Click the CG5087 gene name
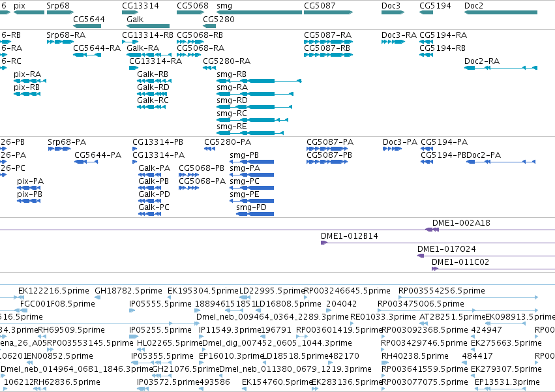 (x=320, y=6)
